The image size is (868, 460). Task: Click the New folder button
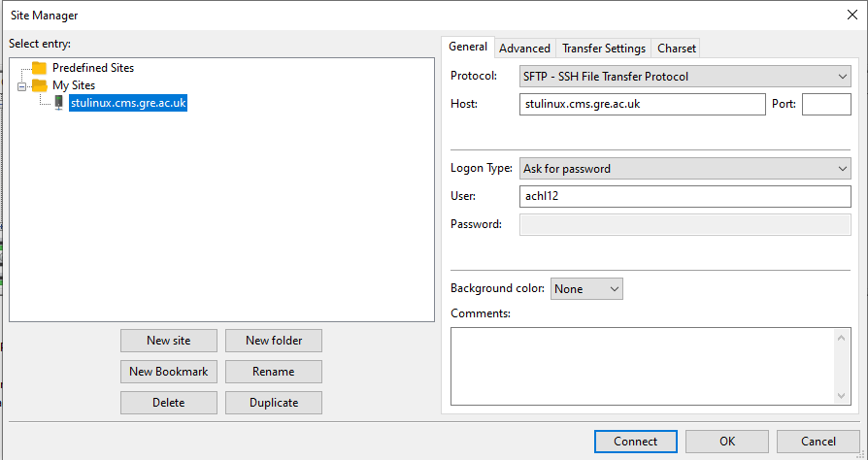tap(273, 341)
